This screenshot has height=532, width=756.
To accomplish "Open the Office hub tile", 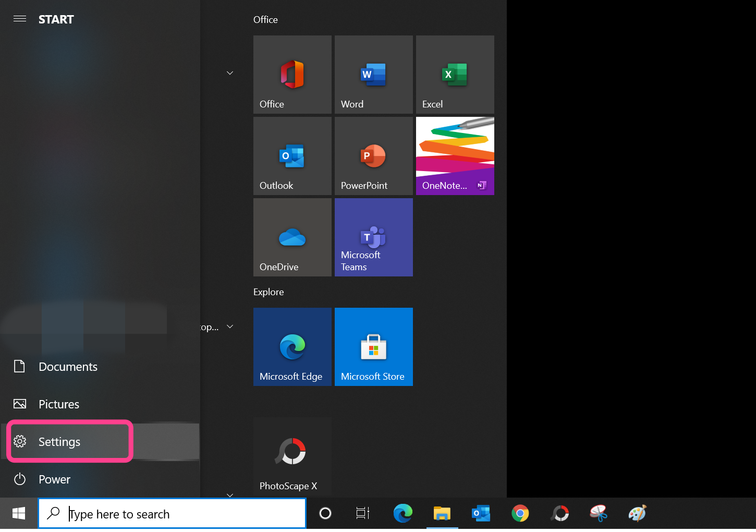I will pyautogui.click(x=292, y=75).
